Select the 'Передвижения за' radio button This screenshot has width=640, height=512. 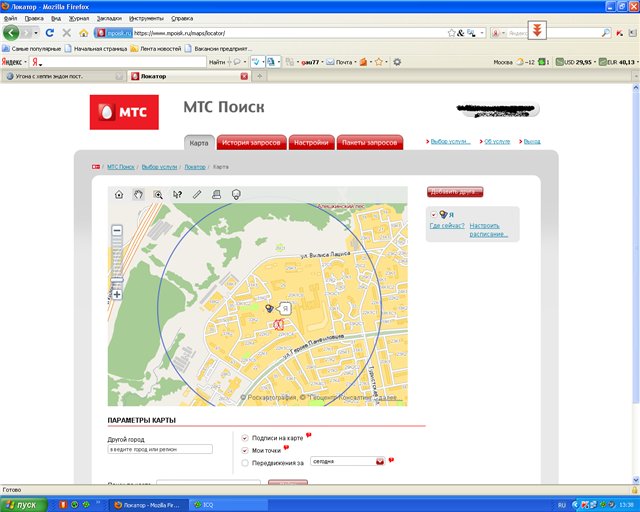coord(244,463)
